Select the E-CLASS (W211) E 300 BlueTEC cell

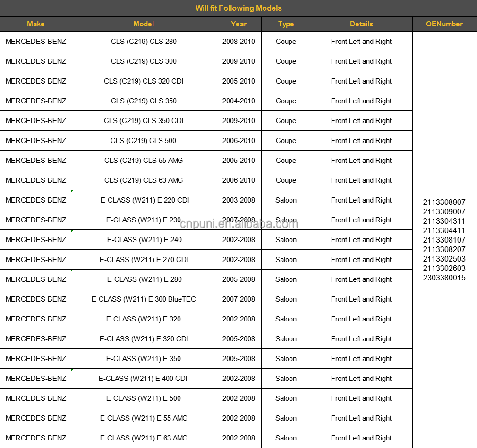[144, 299]
